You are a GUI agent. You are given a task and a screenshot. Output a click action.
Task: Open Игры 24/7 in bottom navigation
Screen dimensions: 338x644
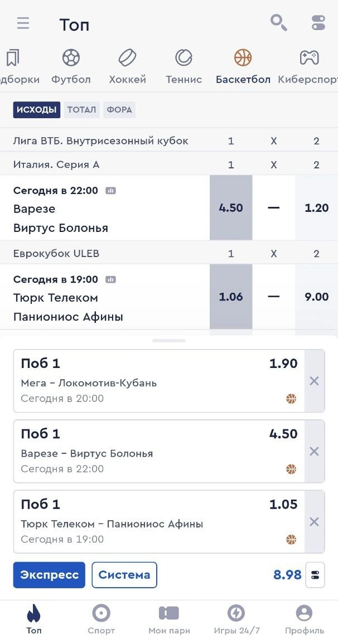236,620
